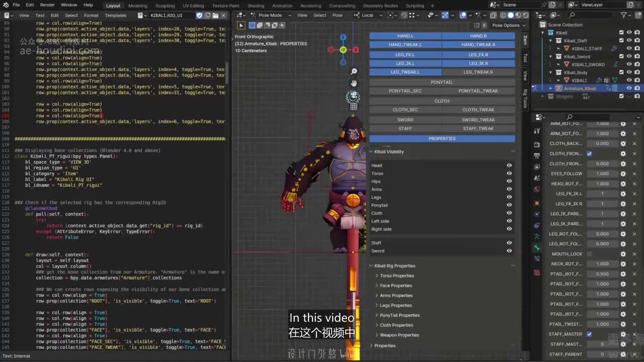644x362 pixels.
Task: Click gear icon next to EYES_FOLLOW property
Action: [x=623, y=173]
